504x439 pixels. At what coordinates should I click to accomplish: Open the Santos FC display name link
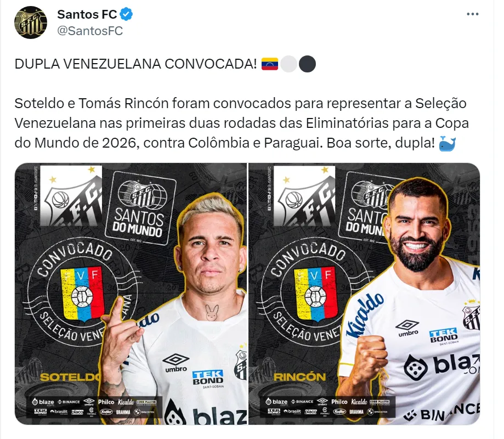point(87,14)
